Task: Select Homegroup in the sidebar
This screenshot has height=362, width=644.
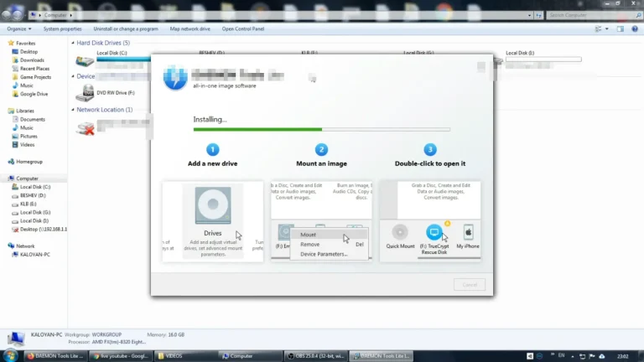Action: (x=29, y=162)
